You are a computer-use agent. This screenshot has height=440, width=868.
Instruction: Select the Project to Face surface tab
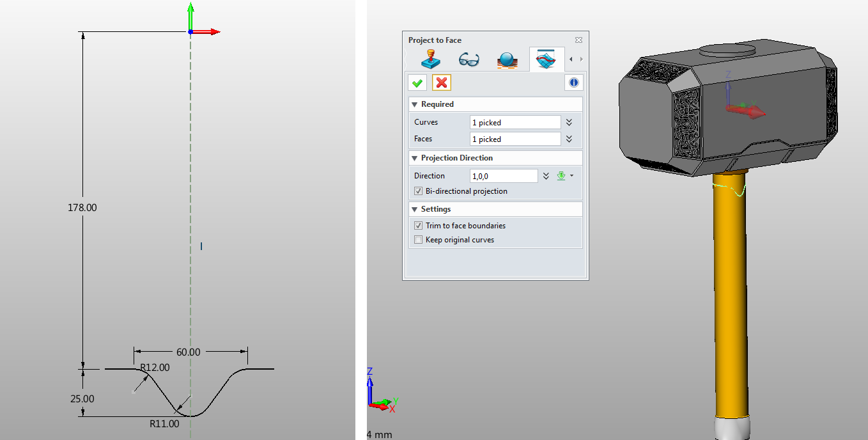click(x=546, y=59)
